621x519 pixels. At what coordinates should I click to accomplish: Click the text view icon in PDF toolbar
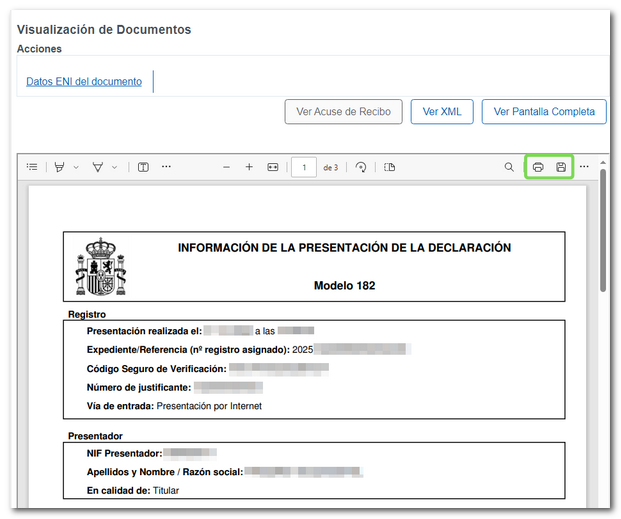point(143,167)
